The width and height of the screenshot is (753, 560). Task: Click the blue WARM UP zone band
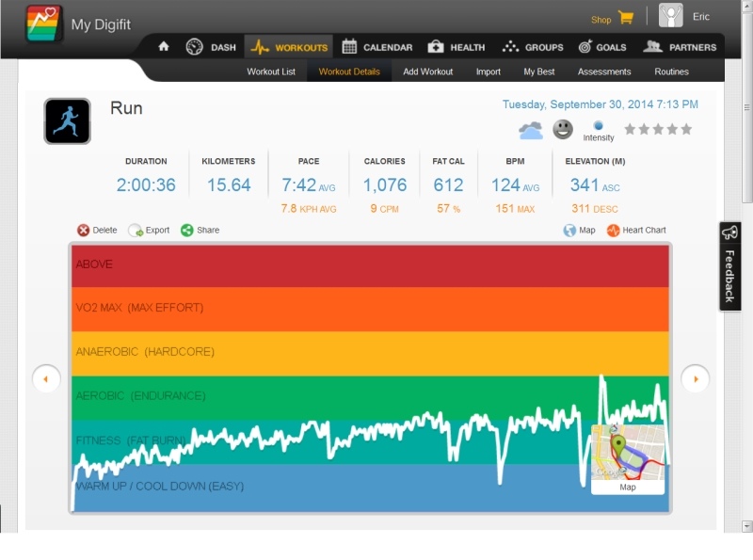coord(370,488)
